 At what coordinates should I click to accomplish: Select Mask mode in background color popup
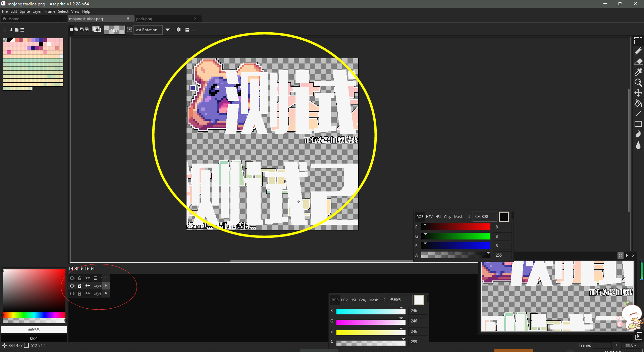[459, 217]
